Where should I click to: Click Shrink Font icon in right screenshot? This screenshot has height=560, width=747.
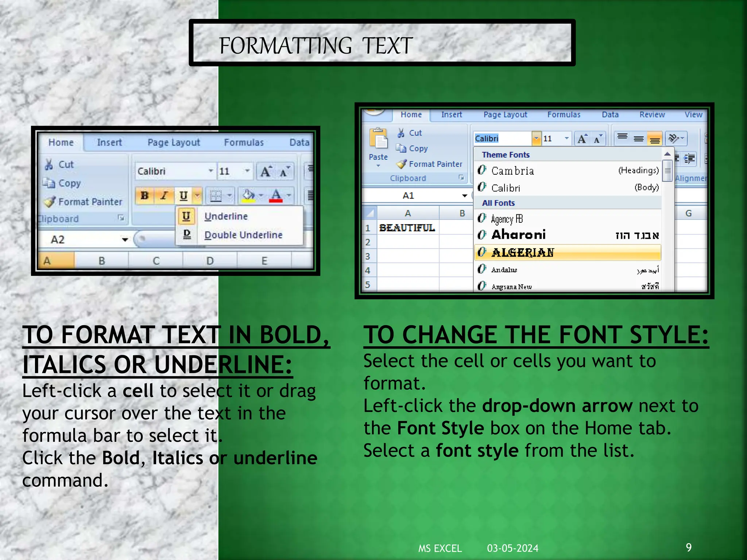(598, 139)
